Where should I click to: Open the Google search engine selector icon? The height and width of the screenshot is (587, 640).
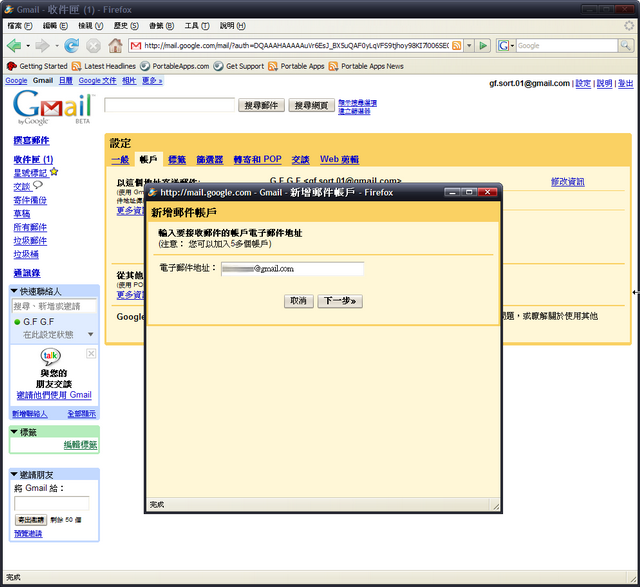tap(505, 45)
